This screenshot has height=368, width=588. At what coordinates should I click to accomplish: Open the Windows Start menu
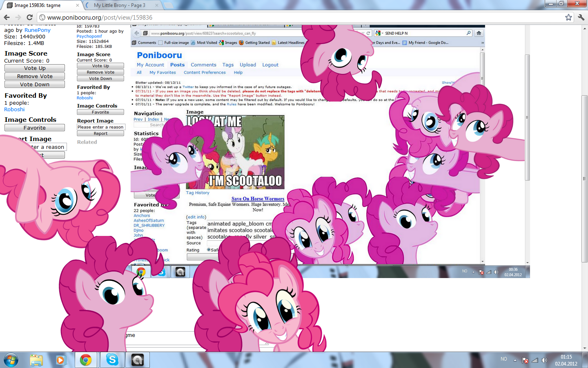point(11,360)
